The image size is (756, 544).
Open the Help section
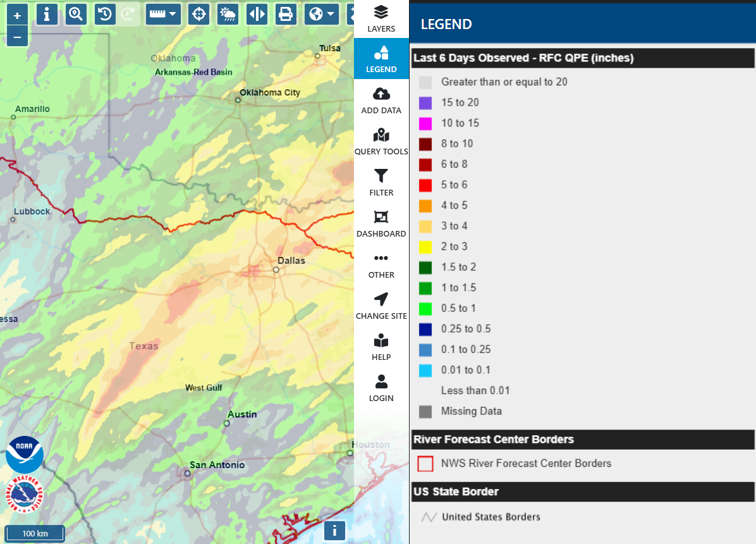coord(381,346)
